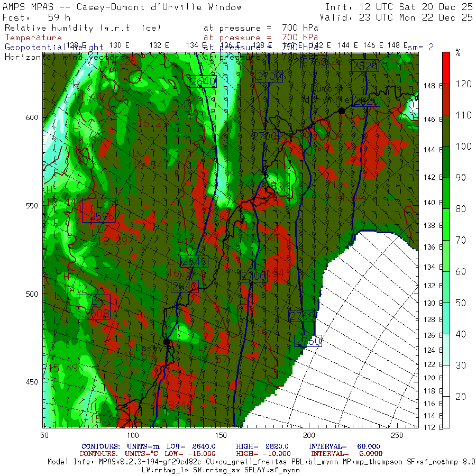Click the mint swatch between 50 and 60
Image resolution: width=476 pixels, height=476 pixels.
pos(446,287)
